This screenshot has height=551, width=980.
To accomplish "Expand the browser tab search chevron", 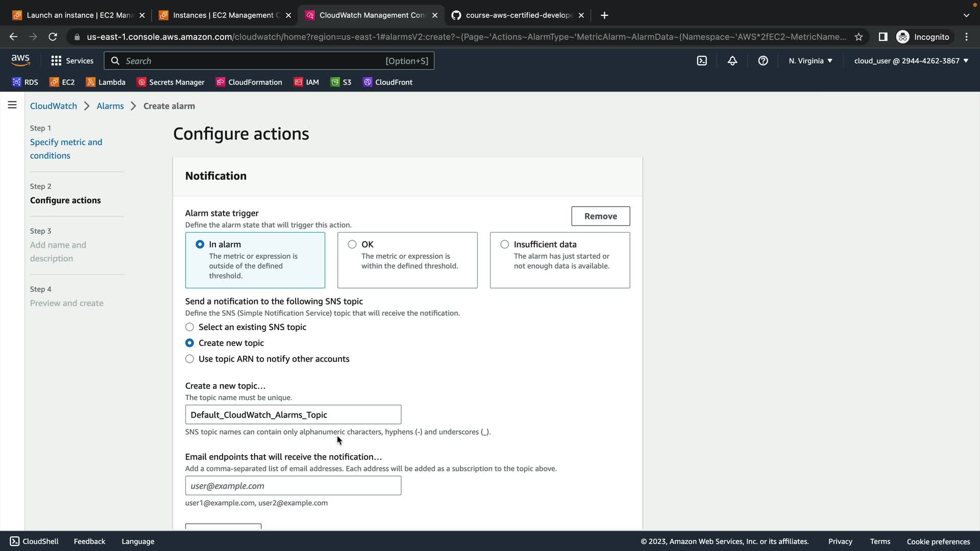I will (966, 15).
